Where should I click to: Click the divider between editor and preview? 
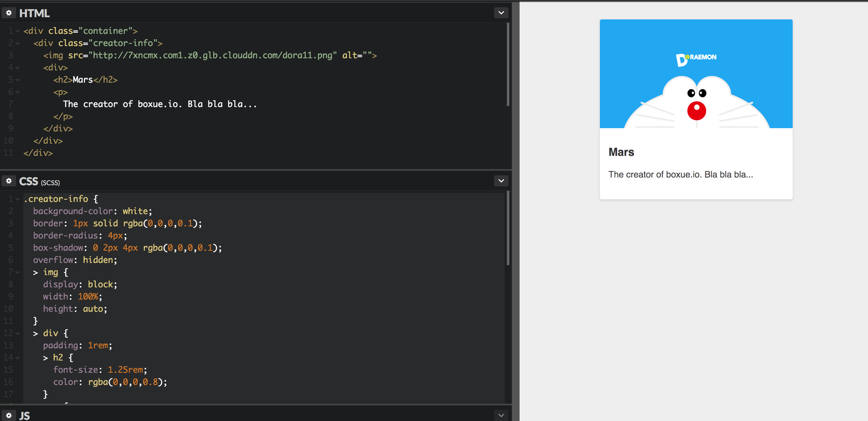tap(516, 211)
